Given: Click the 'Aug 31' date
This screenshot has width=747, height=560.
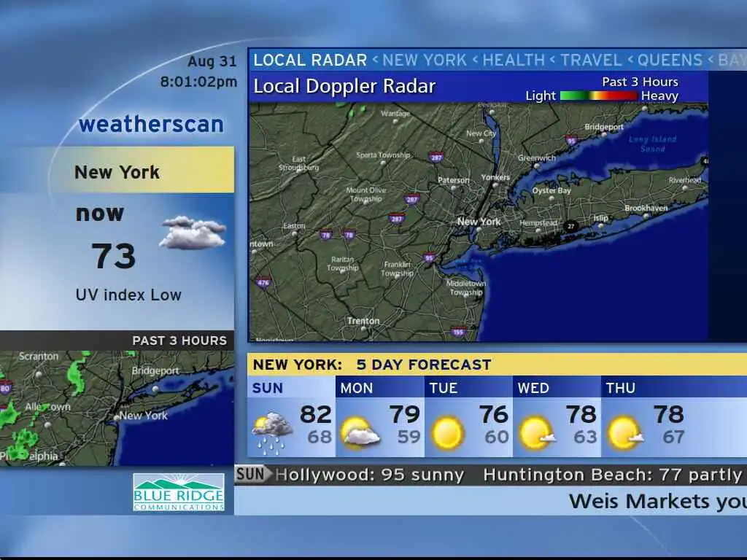Looking at the screenshot, I should click(x=212, y=61).
